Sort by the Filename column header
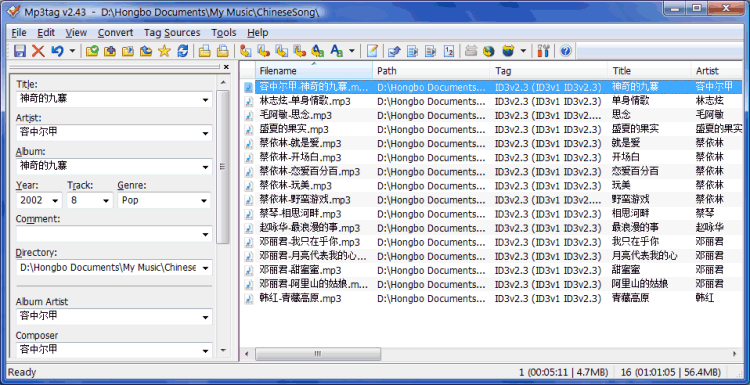Screen dimensions: 750x385 [x=314, y=71]
